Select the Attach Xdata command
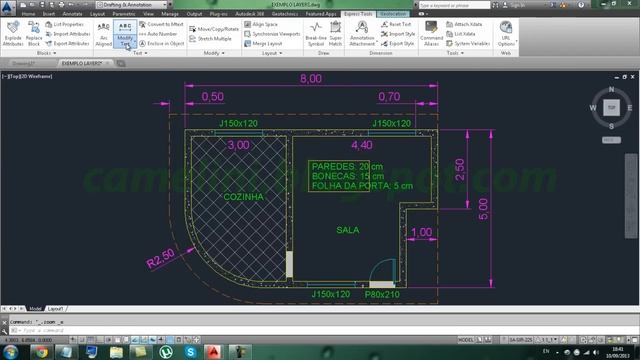Image resolution: width=640 pixels, height=360 pixels. 464,24
